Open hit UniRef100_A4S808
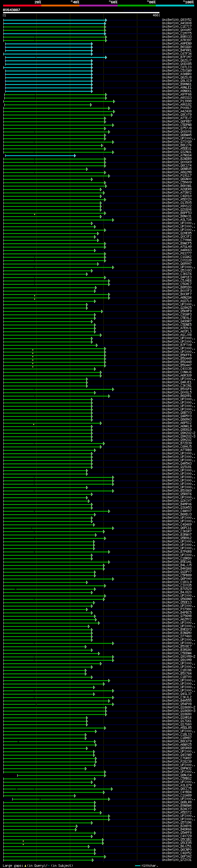 [x=177, y=23]
